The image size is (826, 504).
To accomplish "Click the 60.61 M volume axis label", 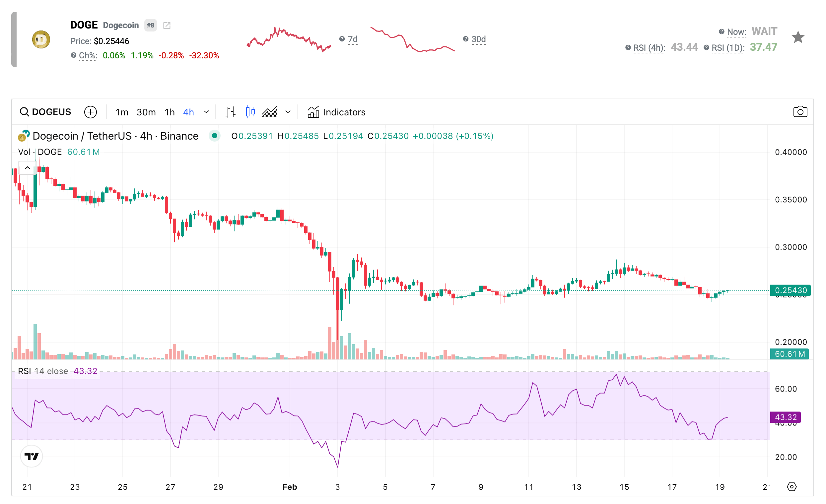I will click(789, 354).
